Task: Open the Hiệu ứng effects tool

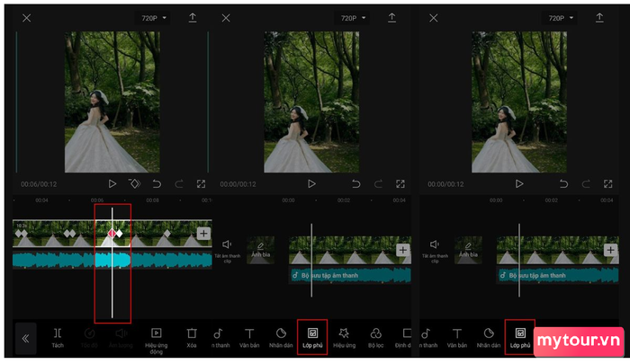Action: (x=344, y=338)
